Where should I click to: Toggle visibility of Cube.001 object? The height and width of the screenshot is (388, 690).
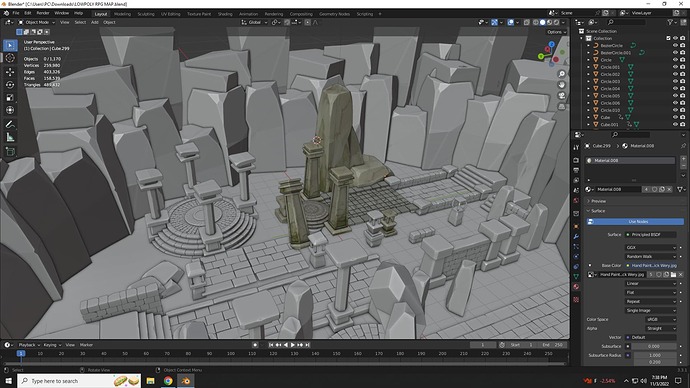(x=675, y=124)
